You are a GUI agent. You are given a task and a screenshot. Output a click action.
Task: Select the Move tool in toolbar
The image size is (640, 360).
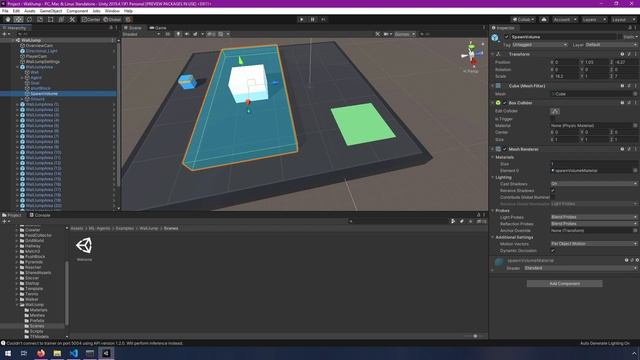[x=18, y=19]
